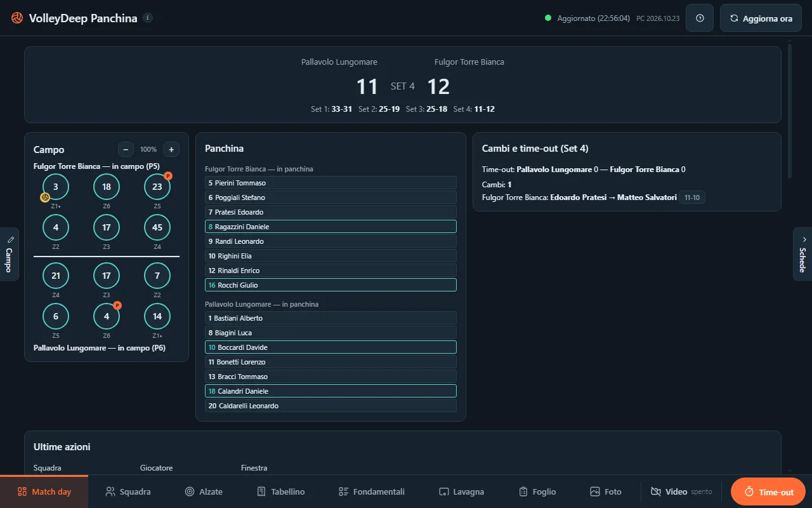Screen dimensions: 812x508
Task: Open the Fondamentali tab
Action: (x=372, y=491)
